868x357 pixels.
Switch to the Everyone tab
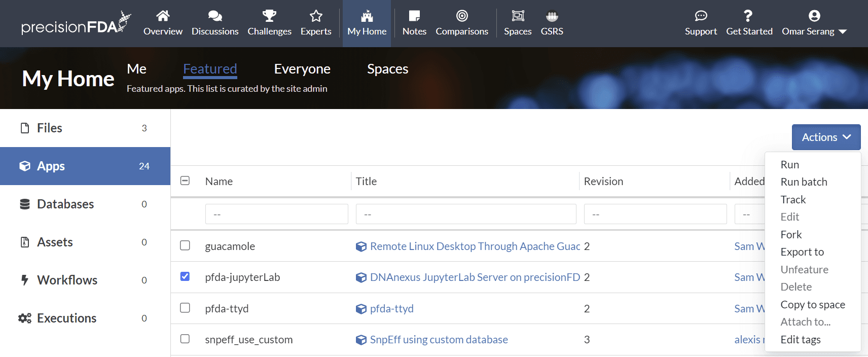302,69
